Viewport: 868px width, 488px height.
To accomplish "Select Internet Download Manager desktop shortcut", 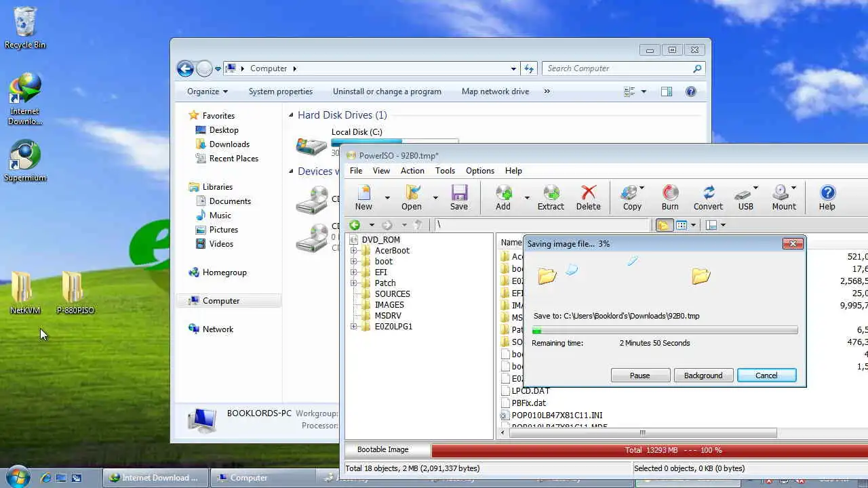I will [x=25, y=100].
